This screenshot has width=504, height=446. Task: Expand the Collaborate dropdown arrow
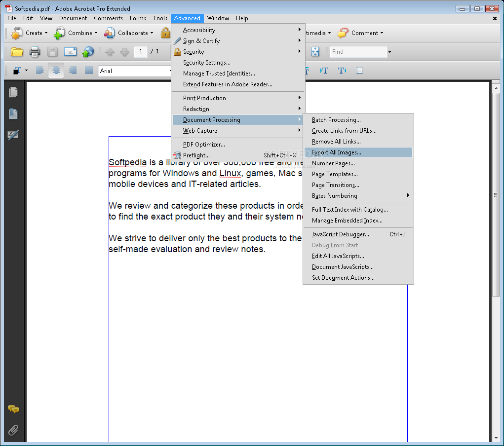coord(152,33)
